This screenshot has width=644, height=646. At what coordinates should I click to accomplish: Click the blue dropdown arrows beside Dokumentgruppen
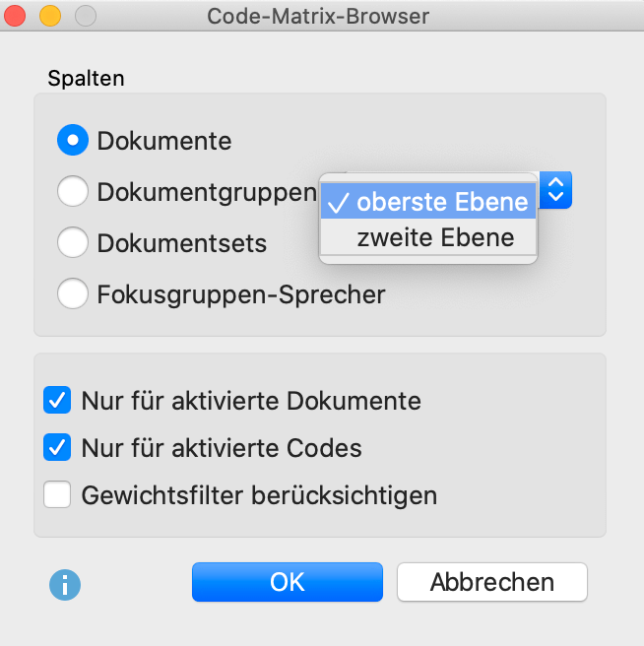pos(555,190)
